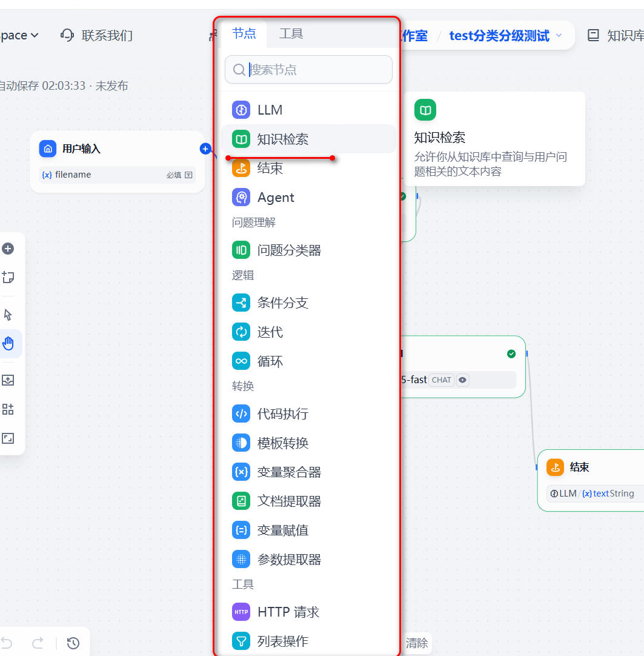Add a 知识检索 knowledge retrieval node
This screenshot has height=656, width=644.
[x=282, y=139]
